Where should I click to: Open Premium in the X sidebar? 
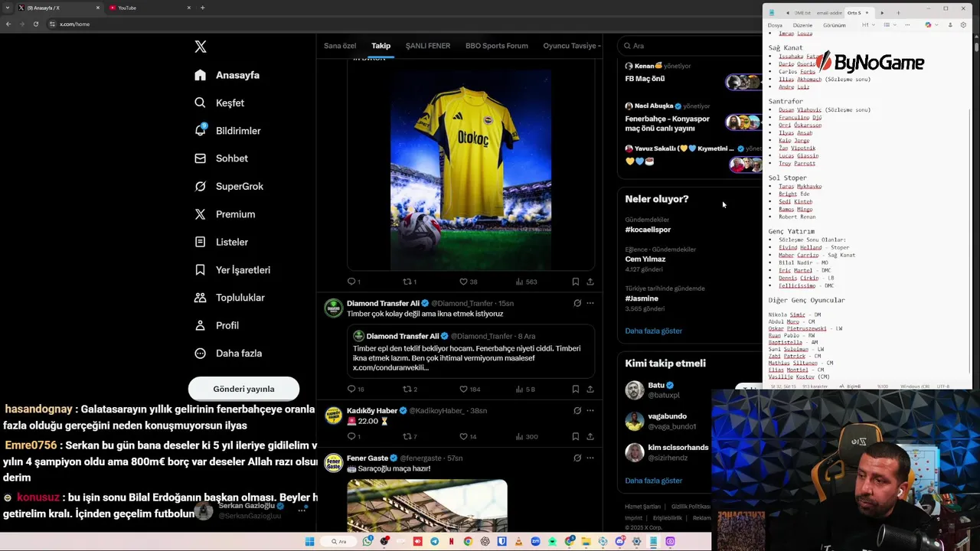coord(224,214)
